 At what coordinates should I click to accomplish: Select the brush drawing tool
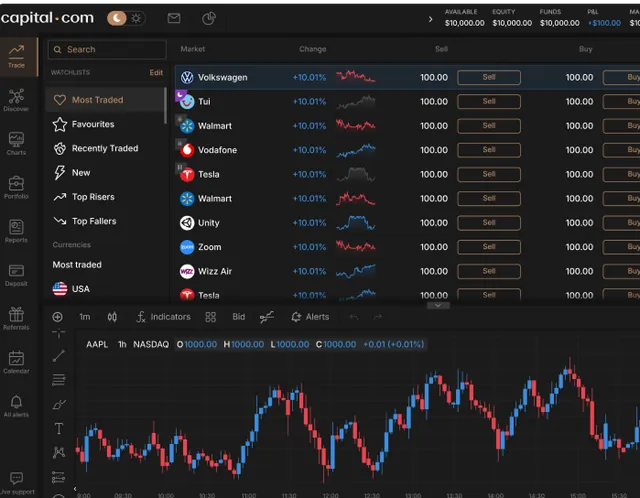59,404
